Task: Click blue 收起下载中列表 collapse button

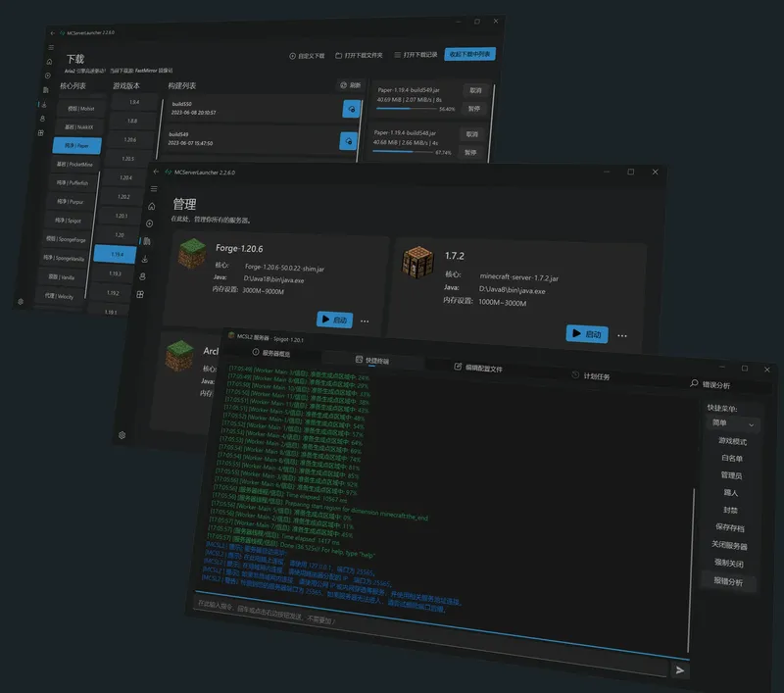Action: point(470,54)
